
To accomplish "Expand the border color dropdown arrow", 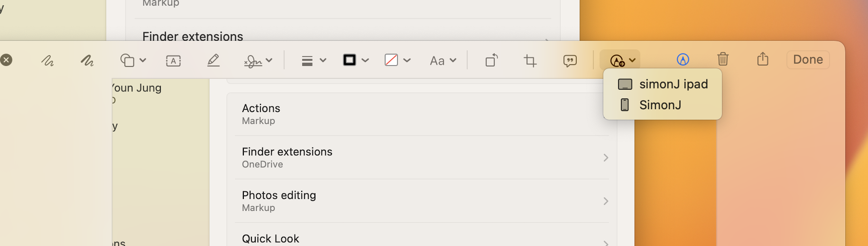I will click(x=365, y=60).
